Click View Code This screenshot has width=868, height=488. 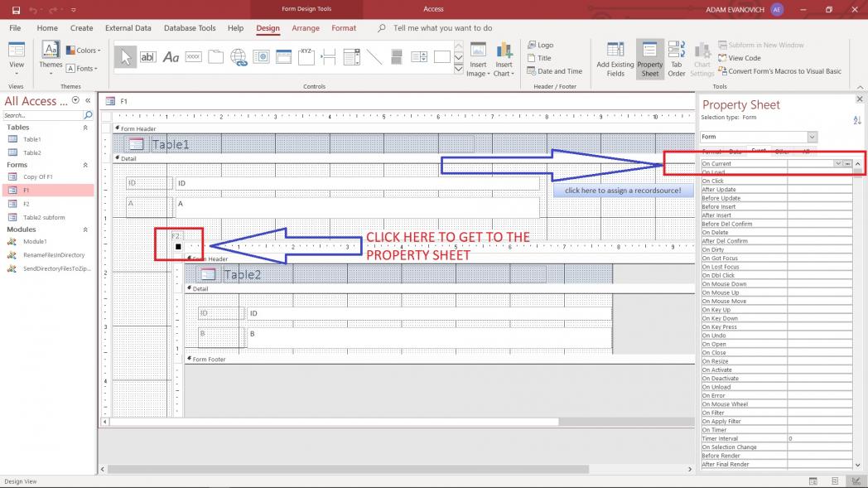tap(739, 58)
